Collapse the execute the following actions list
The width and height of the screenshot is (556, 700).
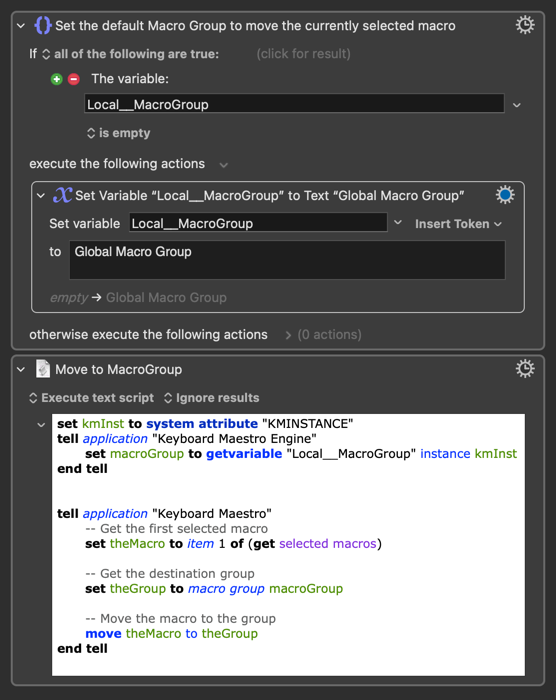point(224,165)
